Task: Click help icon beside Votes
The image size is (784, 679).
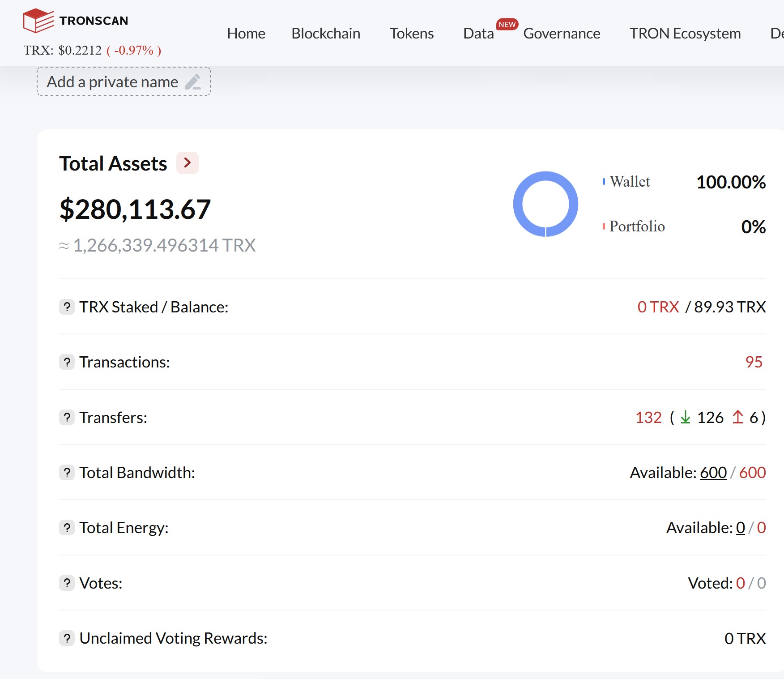Action: coord(67,583)
